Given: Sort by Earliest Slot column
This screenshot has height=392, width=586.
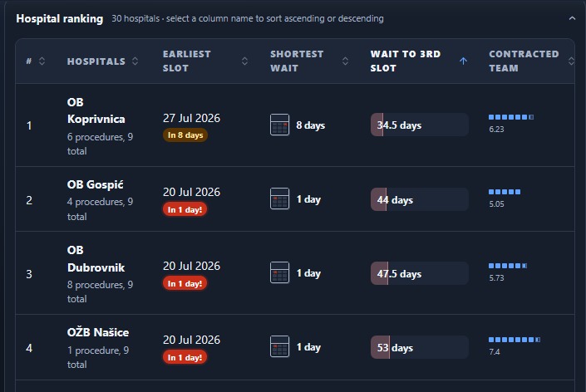Looking at the screenshot, I should pos(205,61).
